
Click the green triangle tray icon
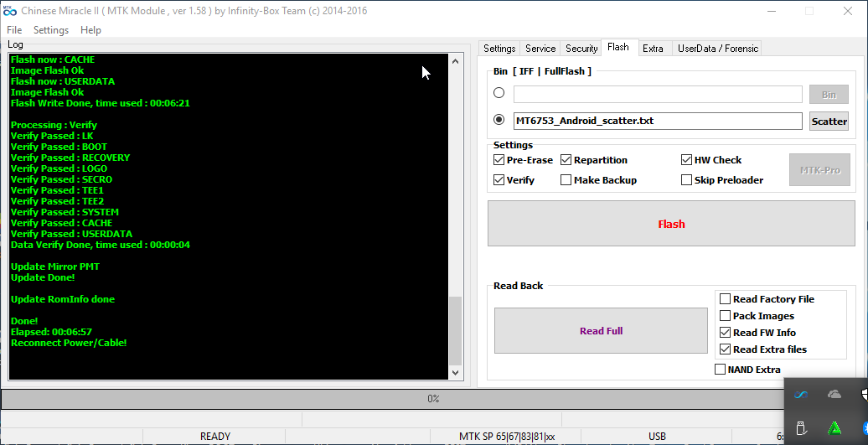pos(834,428)
